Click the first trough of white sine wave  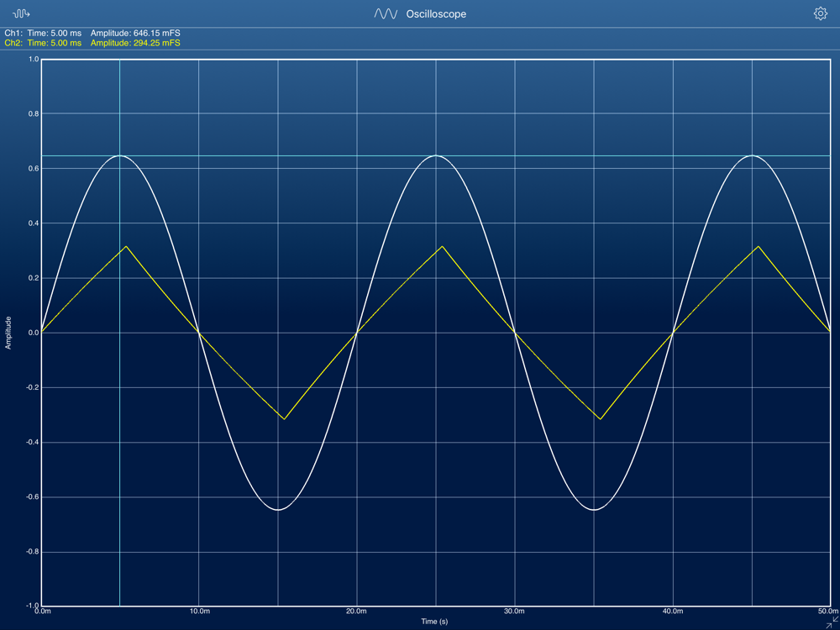click(277, 509)
